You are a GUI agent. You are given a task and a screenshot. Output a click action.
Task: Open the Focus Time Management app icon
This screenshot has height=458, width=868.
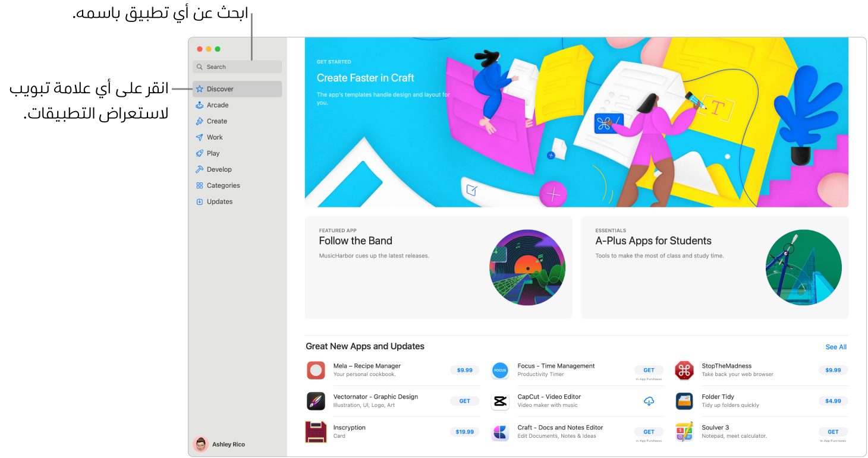[500, 370]
